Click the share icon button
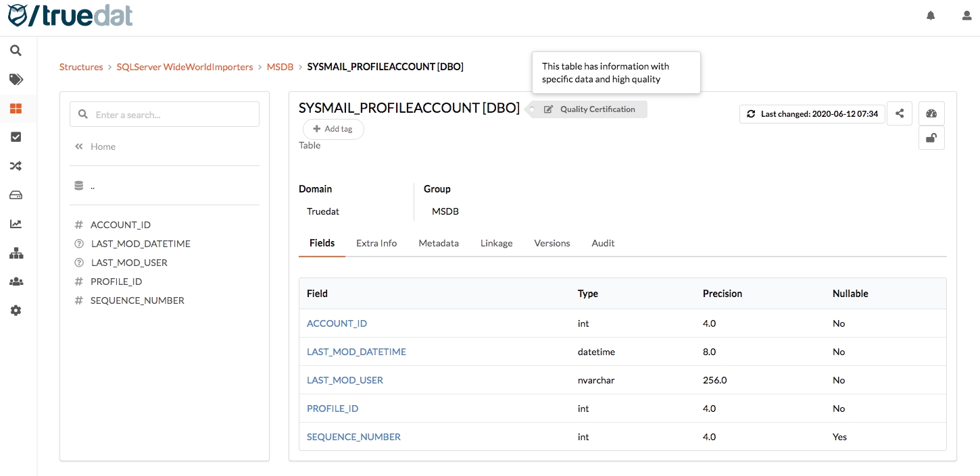Viewport: 980px width, 476px height. tap(900, 113)
